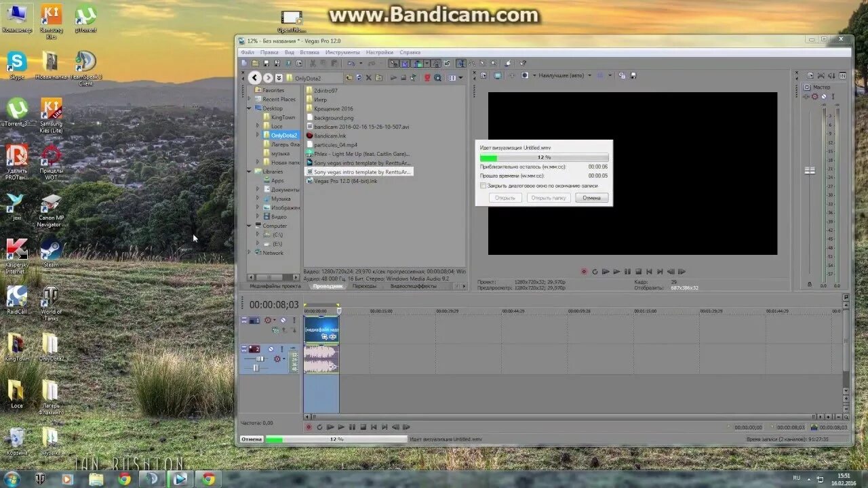
Task: Click Loop Playback icon in timeline transport
Action: pos(319,427)
